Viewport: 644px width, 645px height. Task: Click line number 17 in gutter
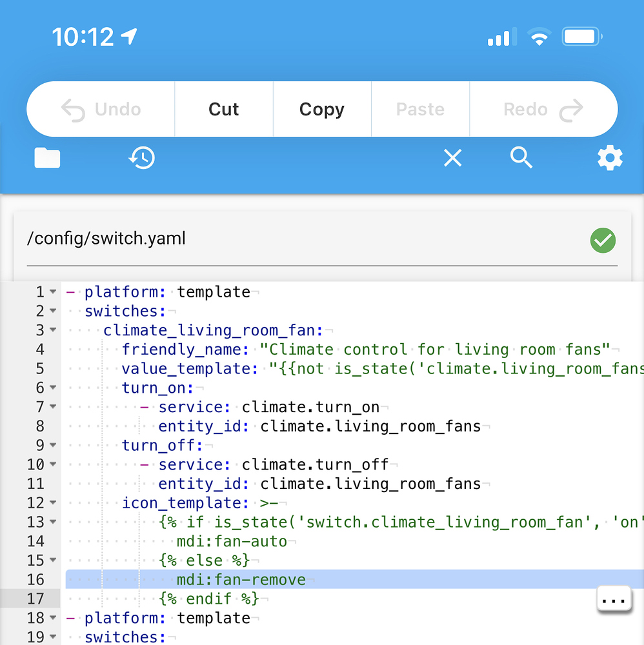[35, 599]
